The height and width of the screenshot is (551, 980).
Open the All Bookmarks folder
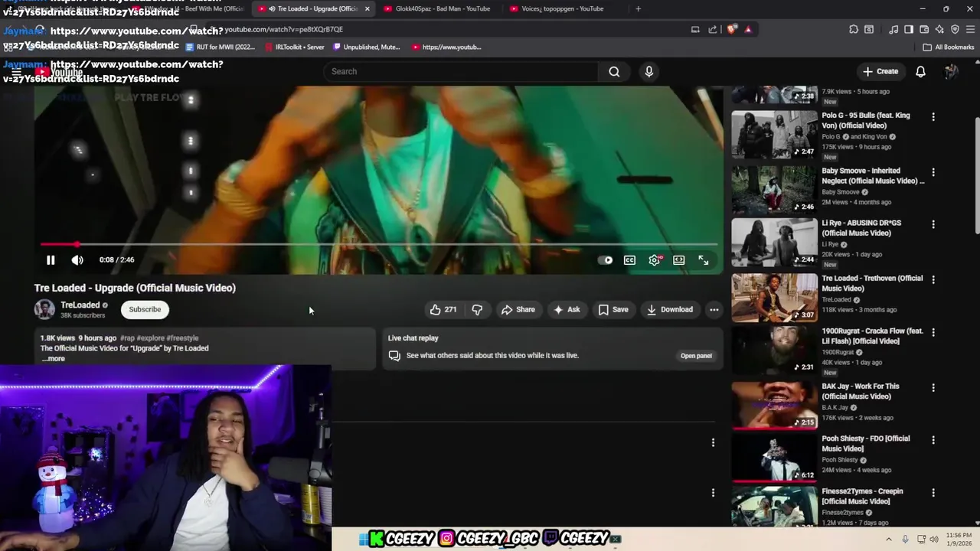pyautogui.click(x=949, y=47)
